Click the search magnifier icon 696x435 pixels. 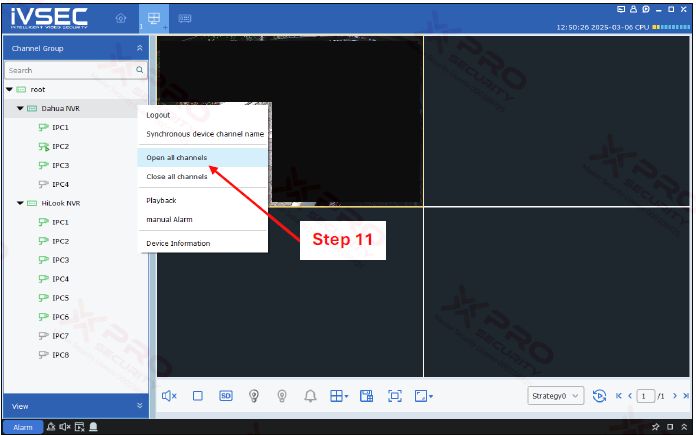point(139,70)
